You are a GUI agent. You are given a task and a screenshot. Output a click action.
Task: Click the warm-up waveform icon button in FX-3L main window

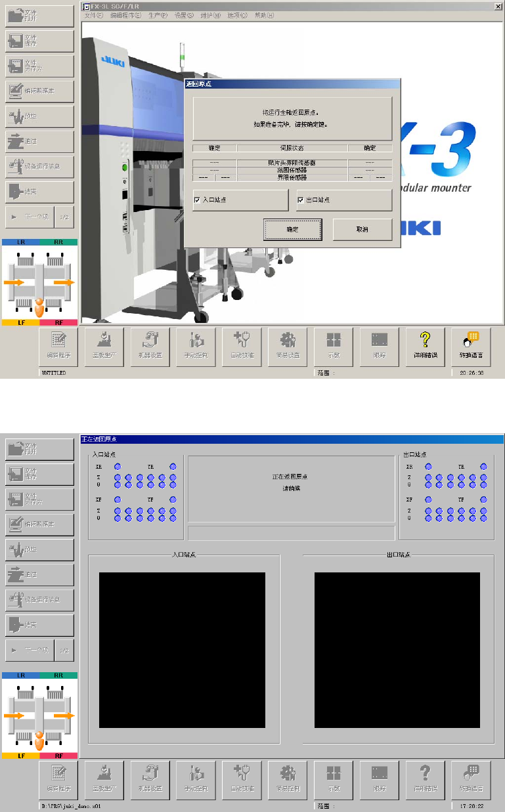[x=39, y=117]
